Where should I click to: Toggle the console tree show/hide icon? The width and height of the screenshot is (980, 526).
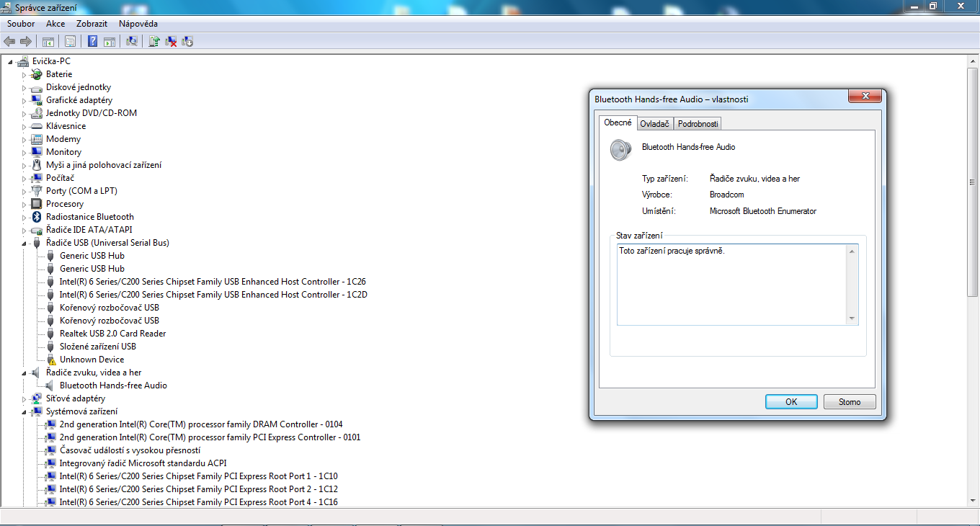[x=48, y=41]
